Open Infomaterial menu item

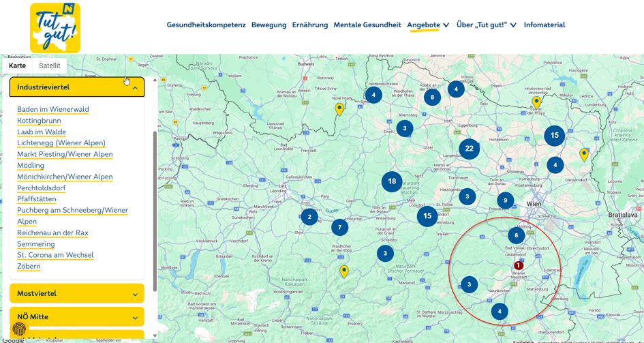pos(545,25)
